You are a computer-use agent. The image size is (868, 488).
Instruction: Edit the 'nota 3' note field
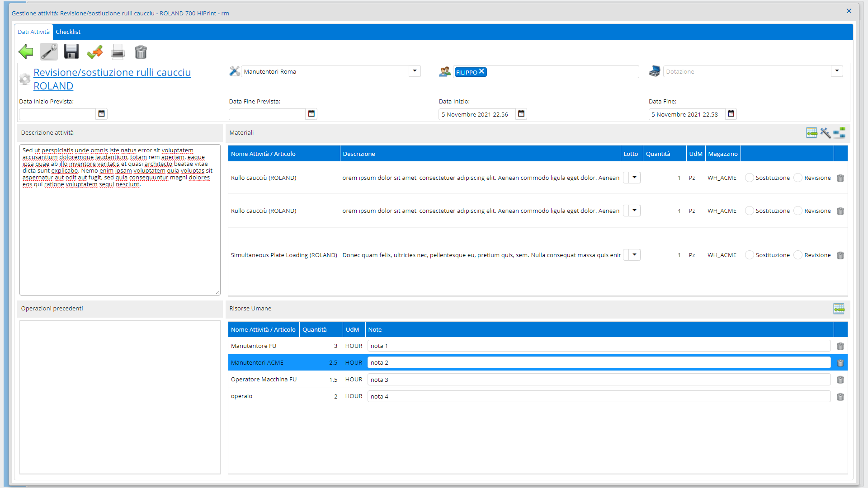coord(599,380)
